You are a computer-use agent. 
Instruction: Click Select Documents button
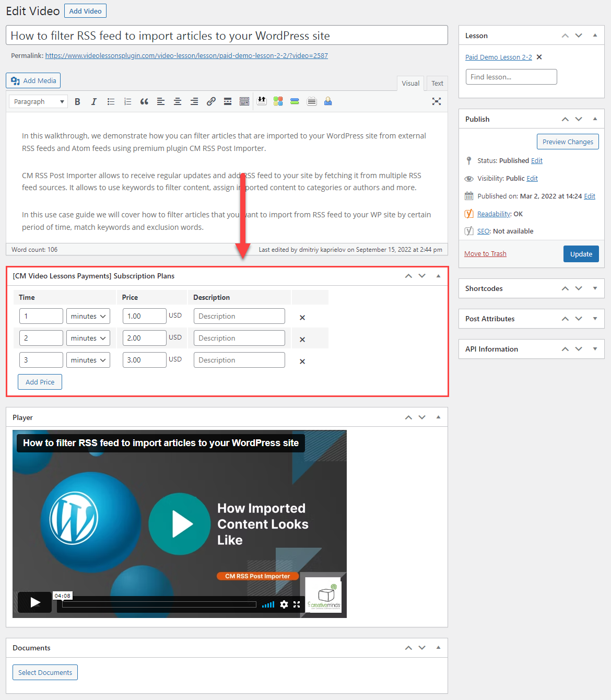(x=45, y=672)
